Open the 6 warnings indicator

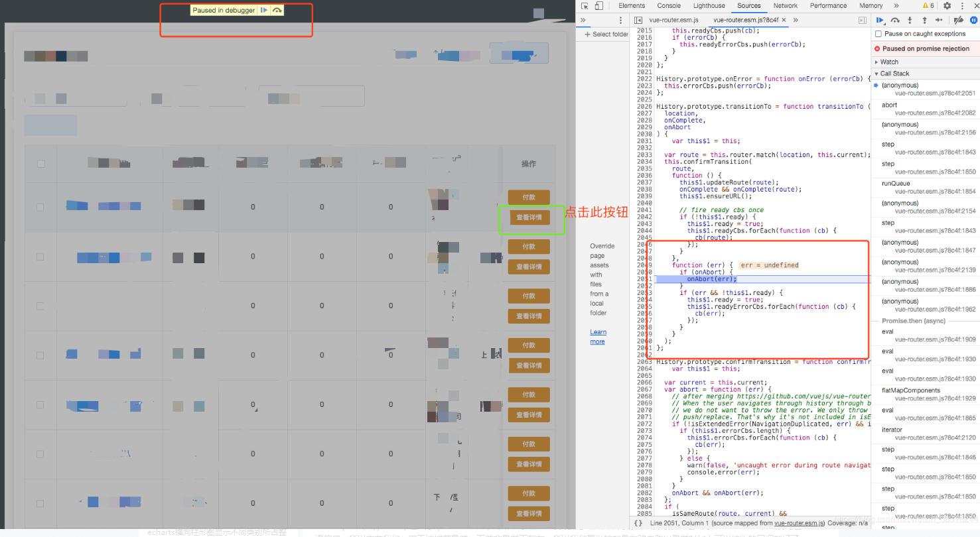click(928, 5)
